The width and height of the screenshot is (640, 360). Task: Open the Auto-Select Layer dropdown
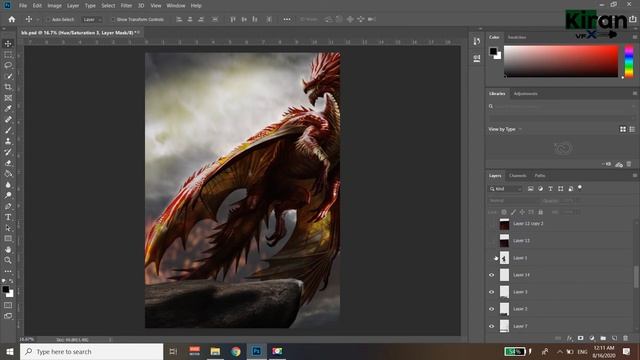[92, 19]
